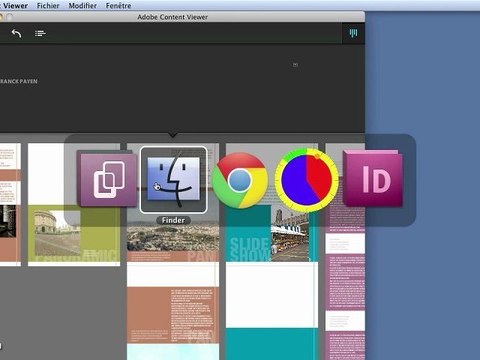Viewport: 480px width, 360px height.
Task: Switch to the Adobe Content Viewer app icon
Action: [107, 178]
